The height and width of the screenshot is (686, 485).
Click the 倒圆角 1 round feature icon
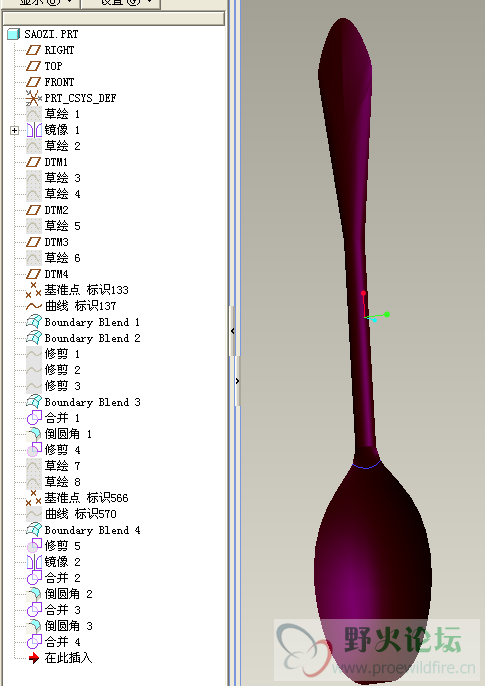point(34,434)
